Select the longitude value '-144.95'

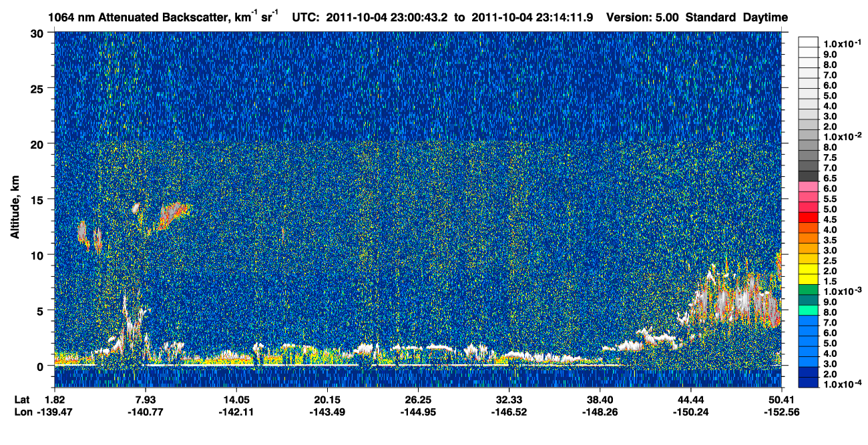click(418, 412)
